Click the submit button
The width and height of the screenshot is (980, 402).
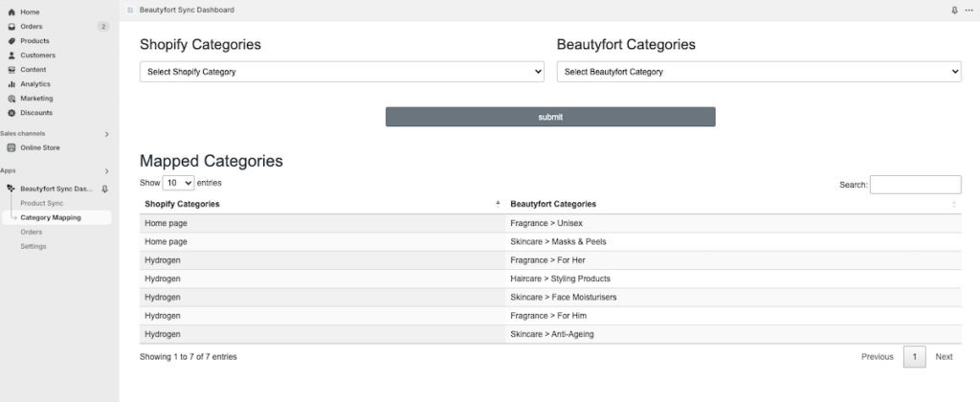(x=550, y=117)
